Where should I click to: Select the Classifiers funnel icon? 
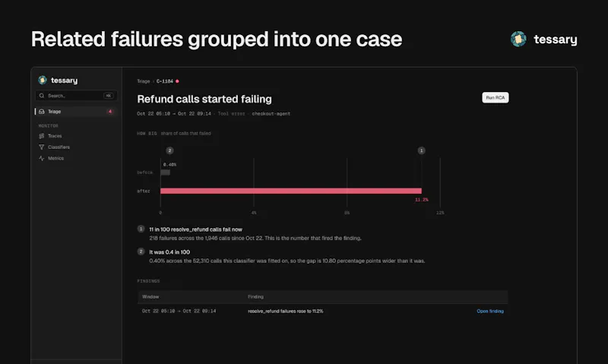(42, 147)
